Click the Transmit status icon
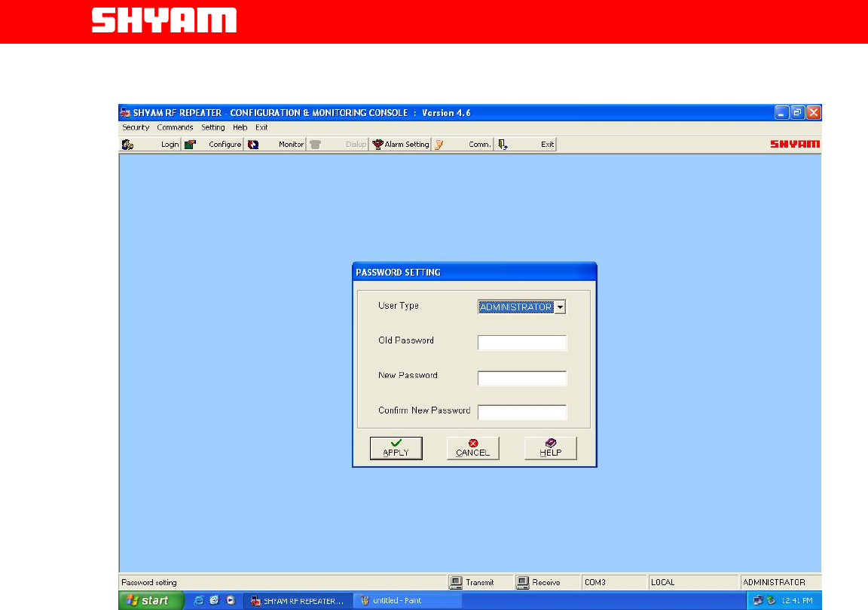Screen dimensions: 868x610 coord(456,582)
